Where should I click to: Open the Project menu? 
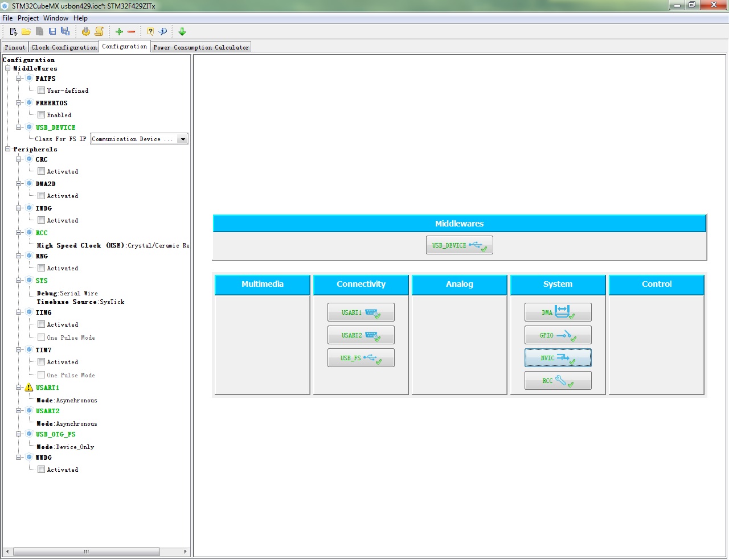click(28, 18)
